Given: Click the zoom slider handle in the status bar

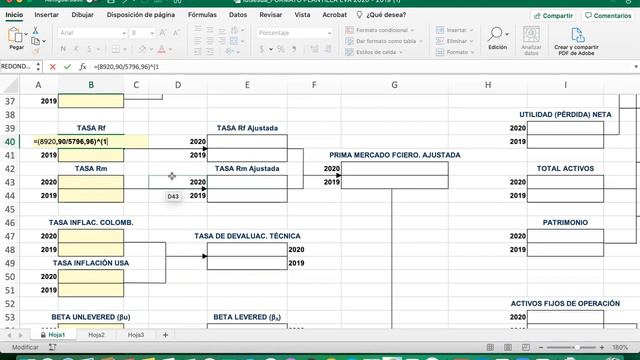Looking at the screenshot, I should (x=577, y=347).
